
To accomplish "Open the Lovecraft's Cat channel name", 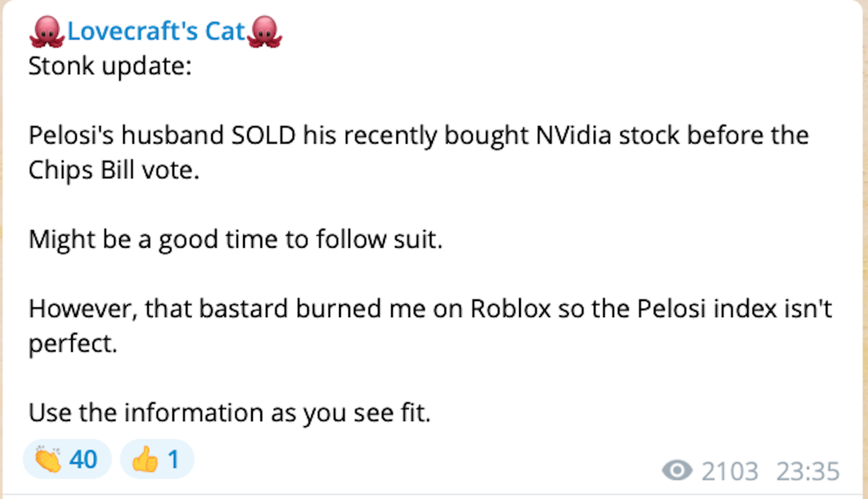I will click(x=156, y=31).
